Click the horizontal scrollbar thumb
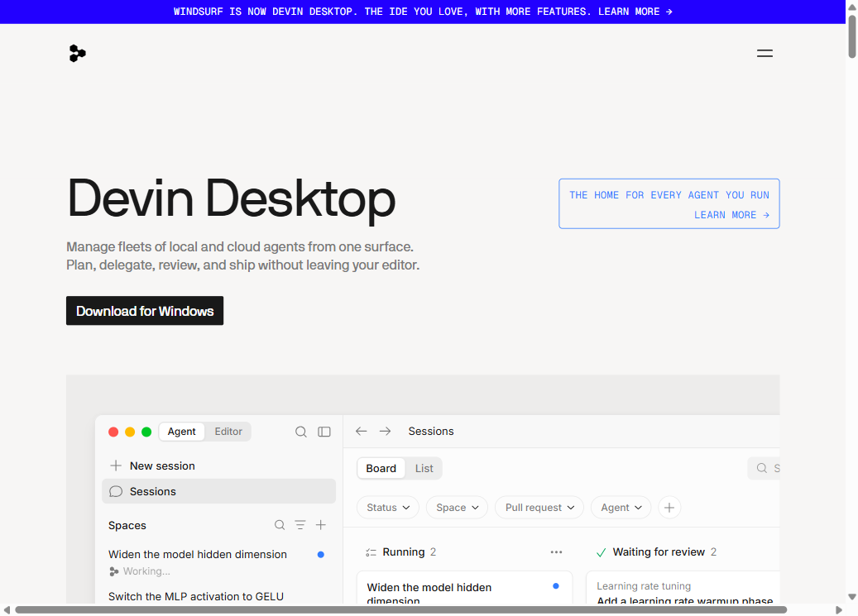 point(401,609)
